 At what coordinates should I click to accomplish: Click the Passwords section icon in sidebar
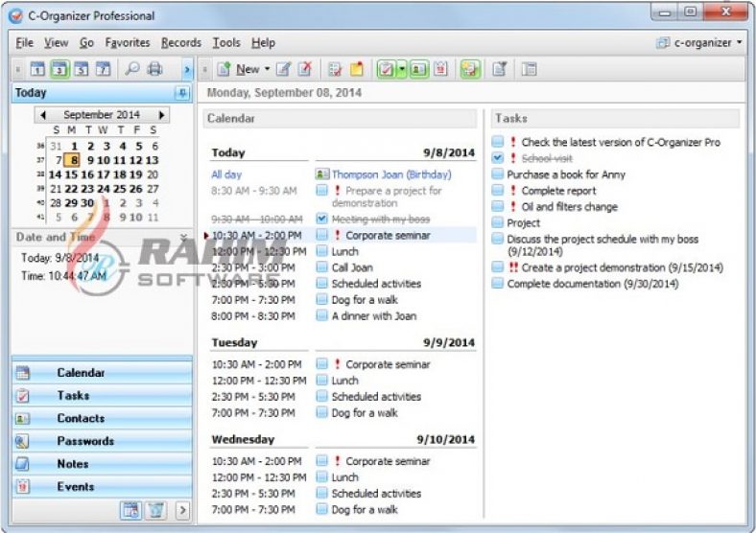click(x=22, y=441)
